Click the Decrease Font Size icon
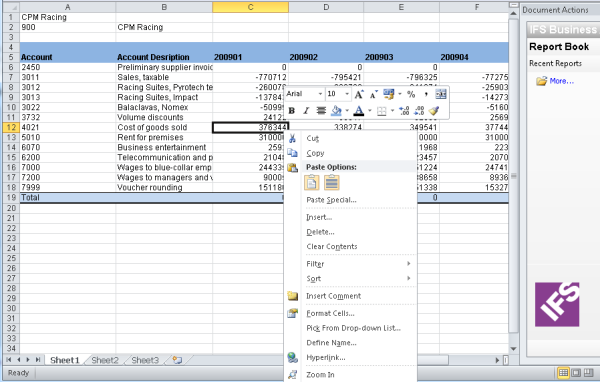The width and height of the screenshot is (600, 382). point(374,94)
